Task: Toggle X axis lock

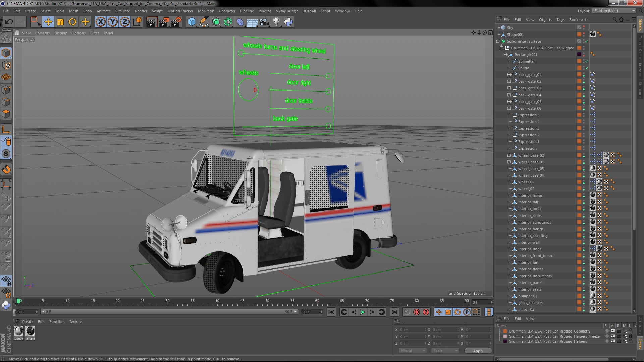Action: [100, 22]
